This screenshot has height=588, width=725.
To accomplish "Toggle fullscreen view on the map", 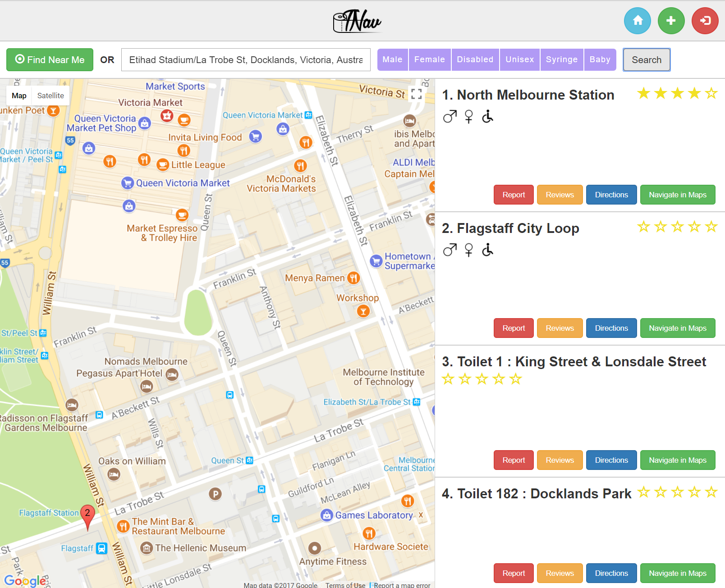I will point(417,94).
